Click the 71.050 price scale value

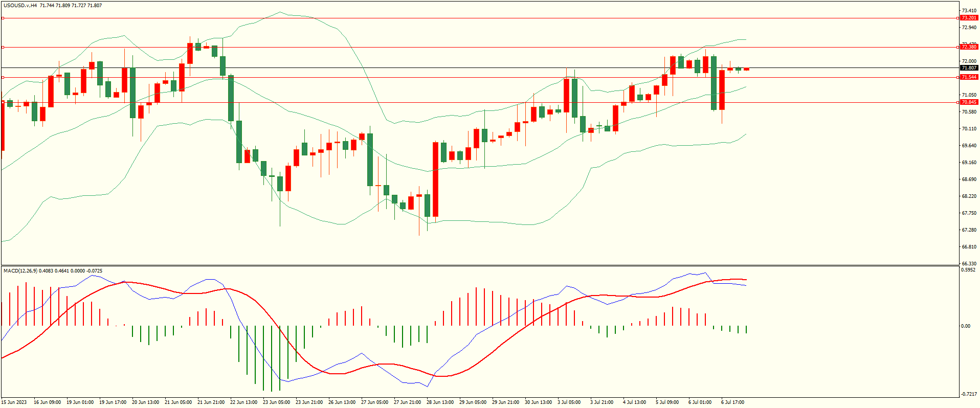(x=969, y=95)
